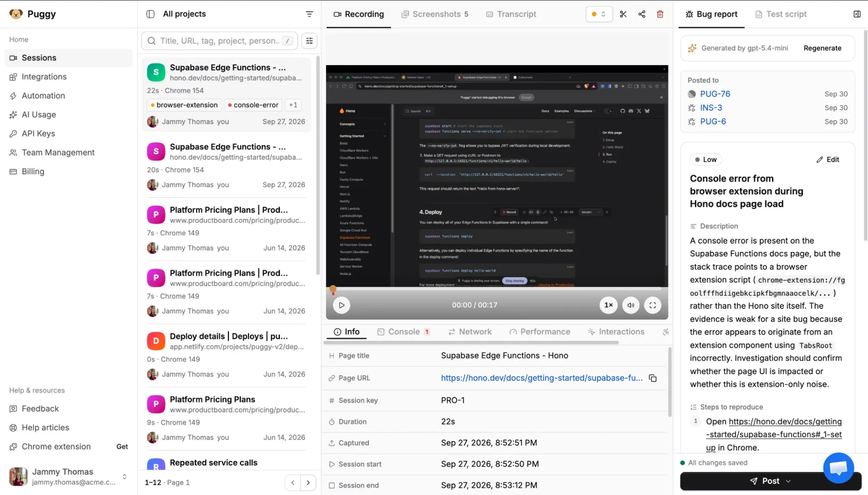Open the AI icon at the end of info tabs
The image size is (868, 495).
665,332
